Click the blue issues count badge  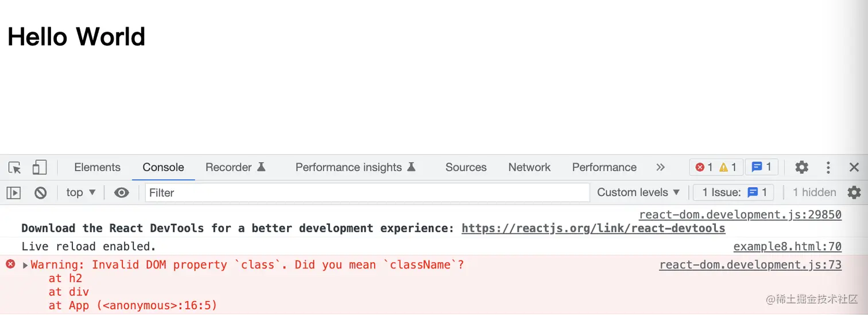click(761, 167)
